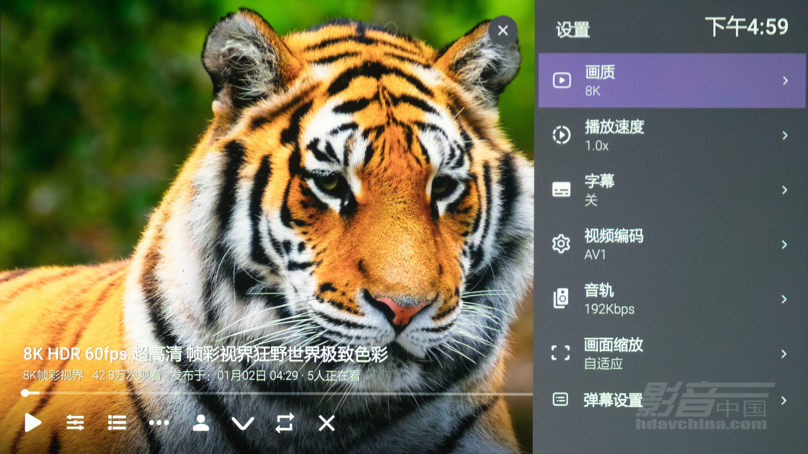Open the equalizer-style settings sliders icon
Viewport: 808px width, 454px height.
(x=75, y=423)
